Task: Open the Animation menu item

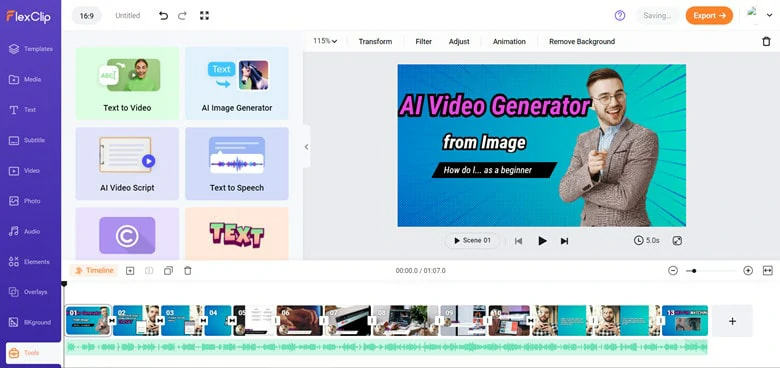Action: (509, 42)
